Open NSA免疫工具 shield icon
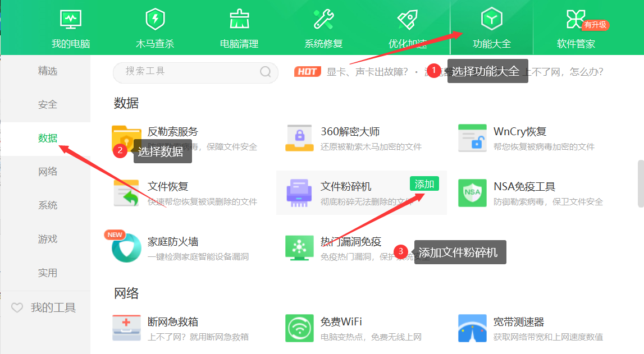 472,193
